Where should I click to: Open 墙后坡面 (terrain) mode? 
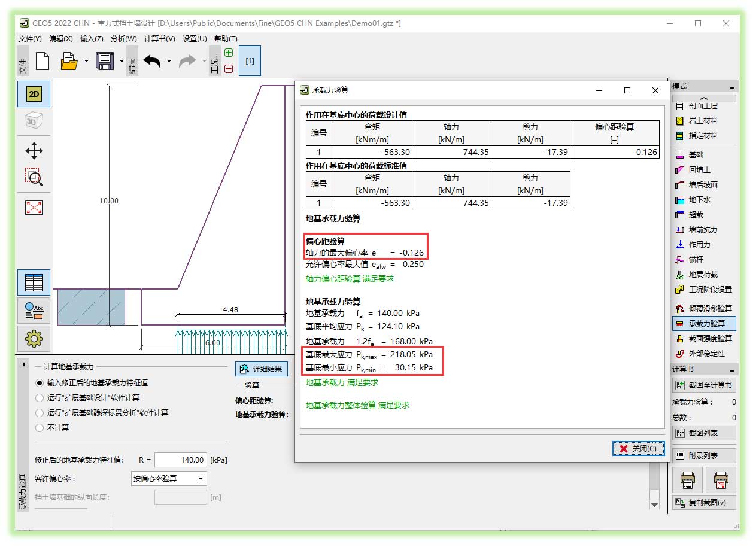704,185
